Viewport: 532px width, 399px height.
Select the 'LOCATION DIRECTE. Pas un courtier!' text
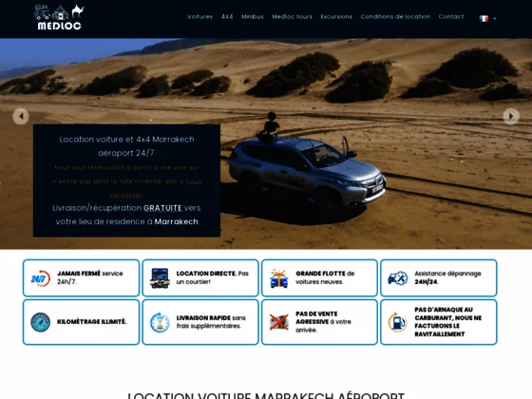tap(213, 277)
